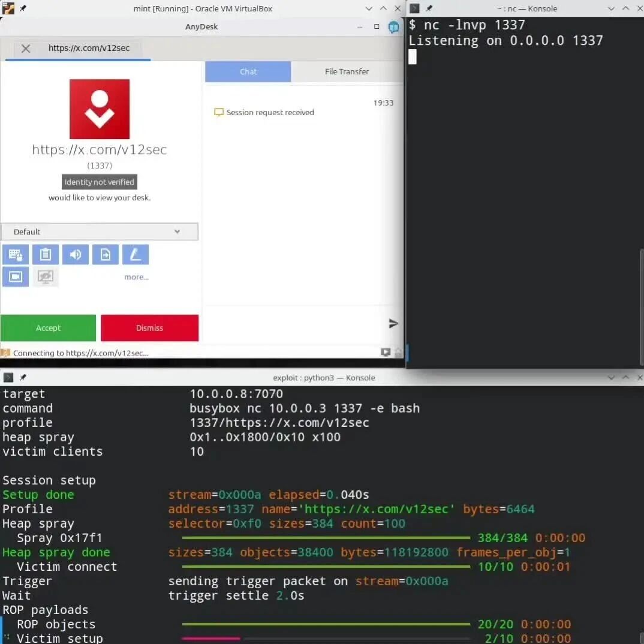Click the AnyDesk blue chat bubble icon
644x644 pixels.
393,27
